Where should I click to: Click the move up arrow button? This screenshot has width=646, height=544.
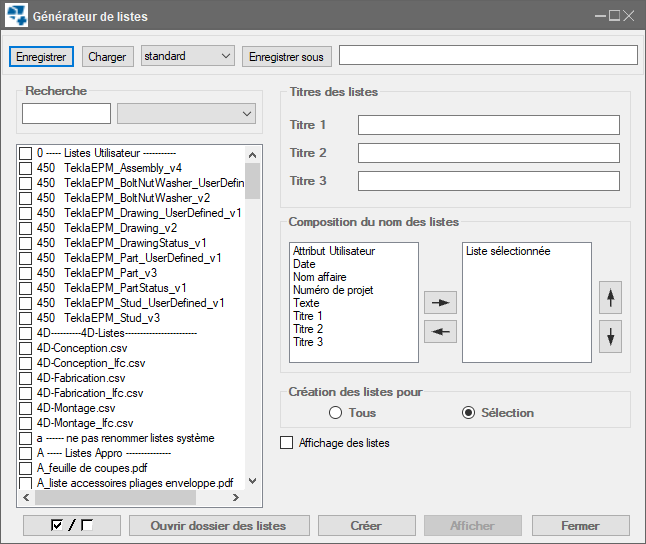pos(610,298)
